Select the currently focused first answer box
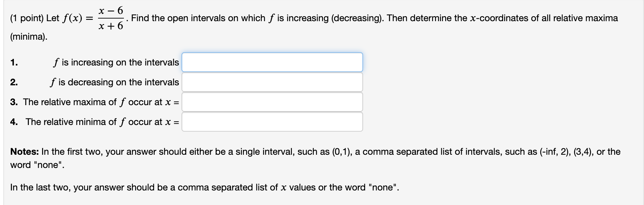644x205 pixels. 272,62
